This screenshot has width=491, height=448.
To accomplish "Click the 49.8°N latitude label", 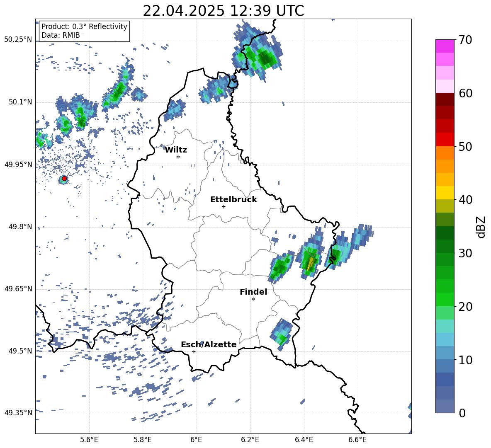I will point(21,227).
